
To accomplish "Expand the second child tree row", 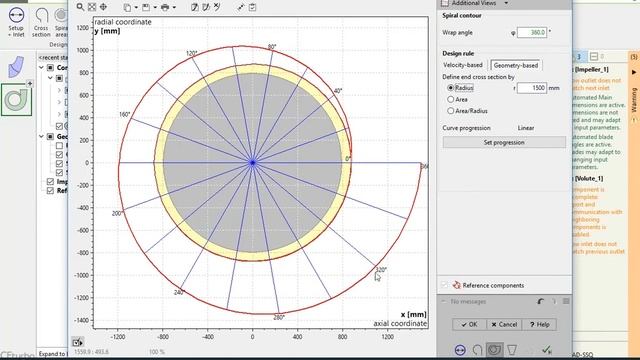I will point(59,102).
